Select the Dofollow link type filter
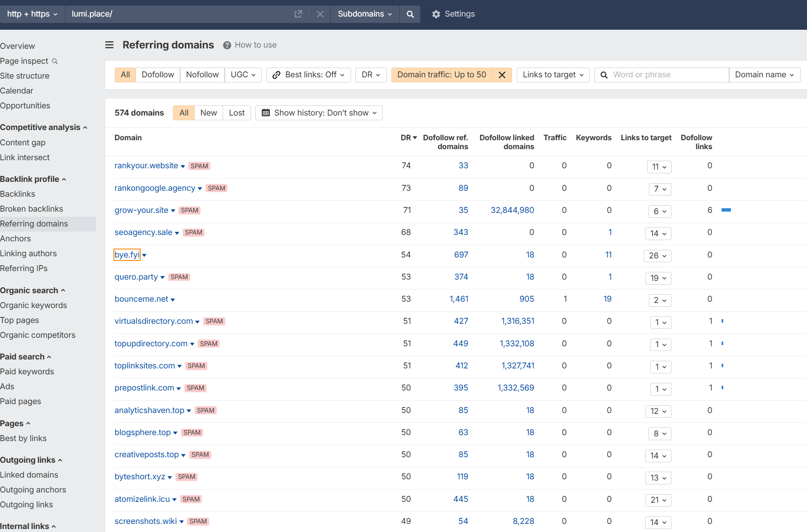This screenshot has width=807, height=532. (158, 75)
